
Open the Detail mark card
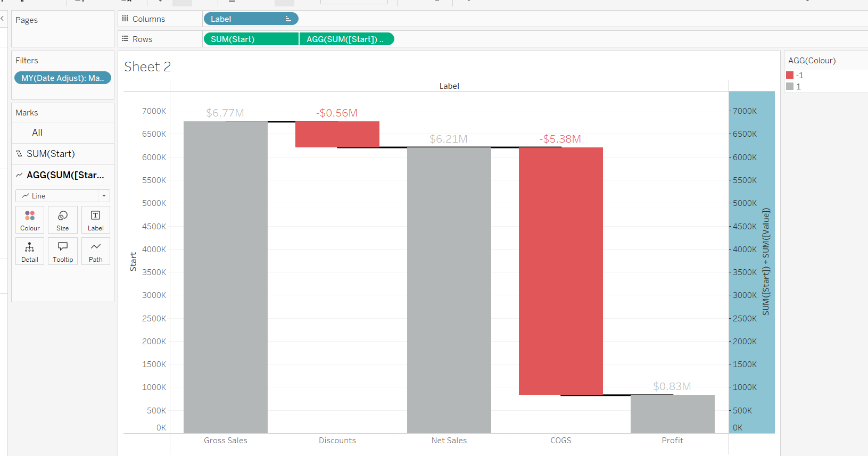pyautogui.click(x=30, y=251)
